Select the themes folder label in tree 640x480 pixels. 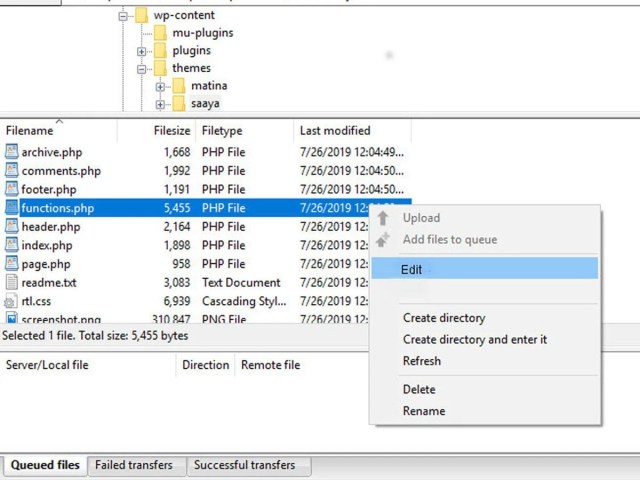(x=191, y=68)
